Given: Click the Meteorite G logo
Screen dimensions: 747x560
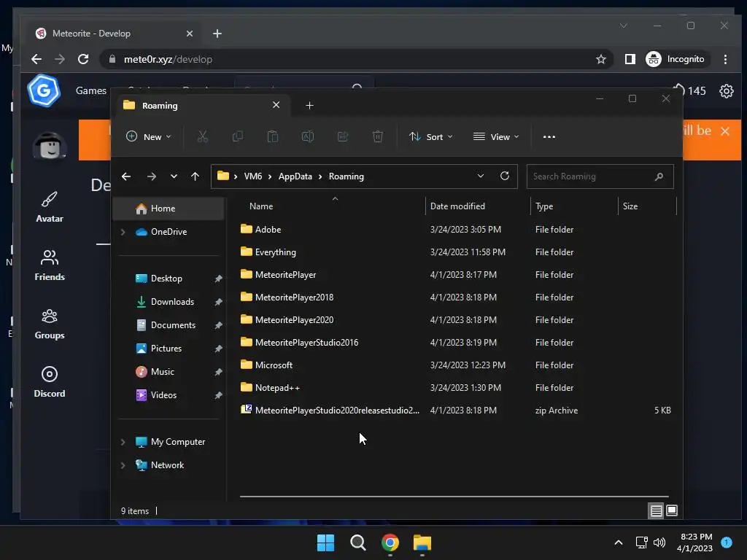Looking at the screenshot, I should [x=44, y=90].
